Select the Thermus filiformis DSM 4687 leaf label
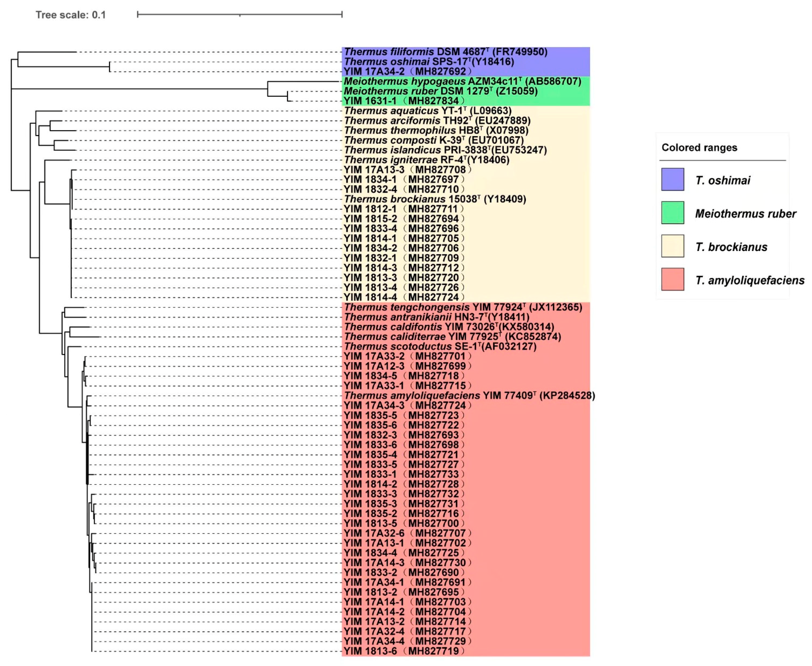The image size is (812, 666). pyautogui.click(x=445, y=52)
